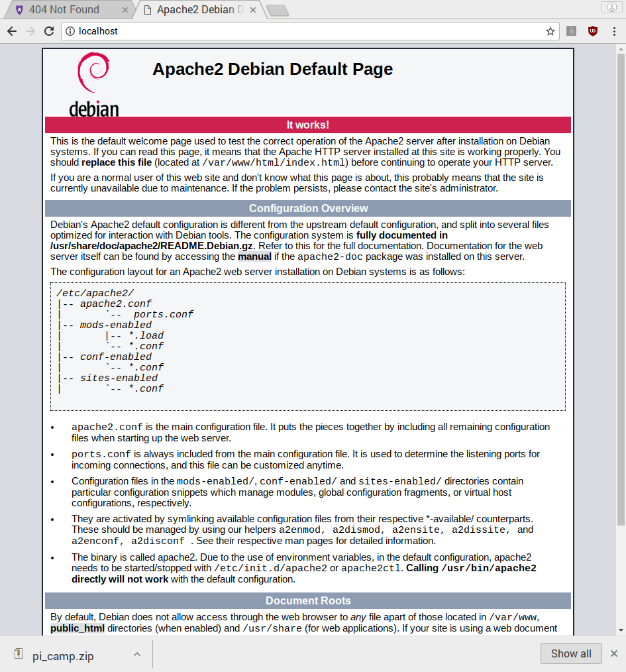Image resolution: width=626 pixels, height=672 pixels.
Task: Click the 'replace this file' bold text
Action: pos(117,162)
